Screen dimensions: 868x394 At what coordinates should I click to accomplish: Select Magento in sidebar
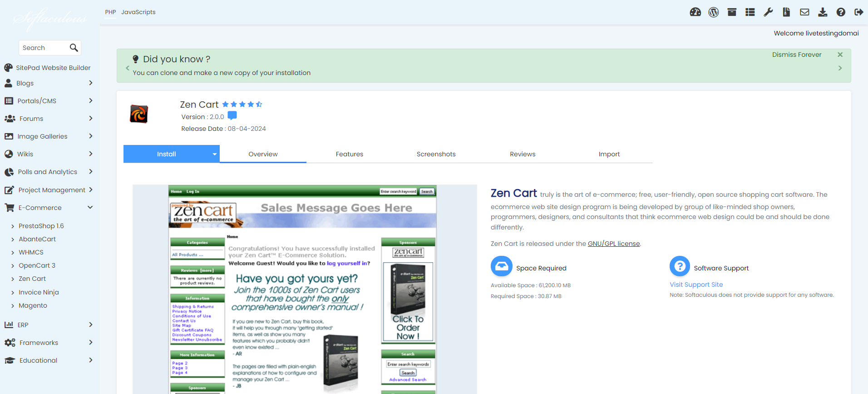pos(33,305)
